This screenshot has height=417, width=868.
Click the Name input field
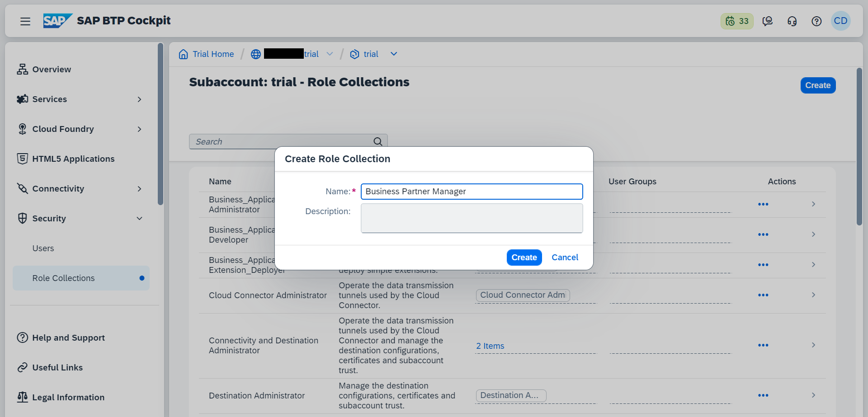click(472, 192)
